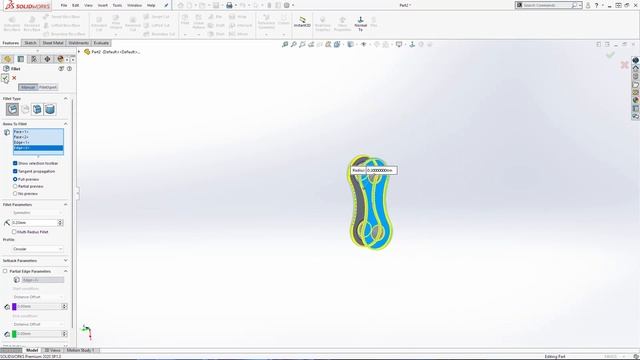This screenshot has height=360, width=640.
Task: Open the Design Library task pane icon
Action: click(636, 76)
